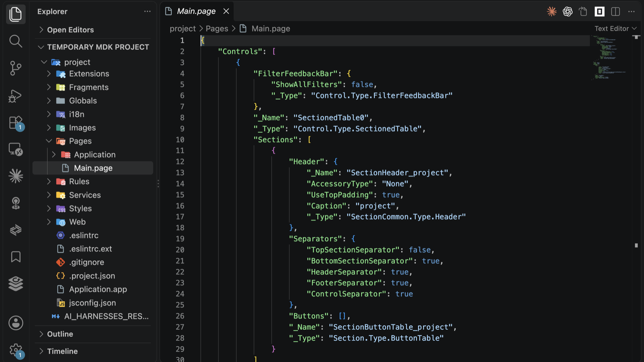Split the editor to the right
Viewport: 644px width, 362px height.
[615, 12]
